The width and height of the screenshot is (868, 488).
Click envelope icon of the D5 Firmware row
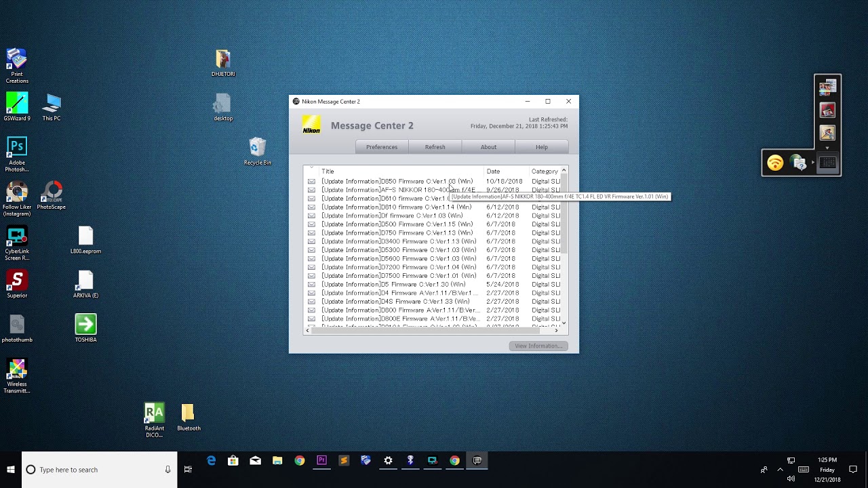[x=311, y=285]
